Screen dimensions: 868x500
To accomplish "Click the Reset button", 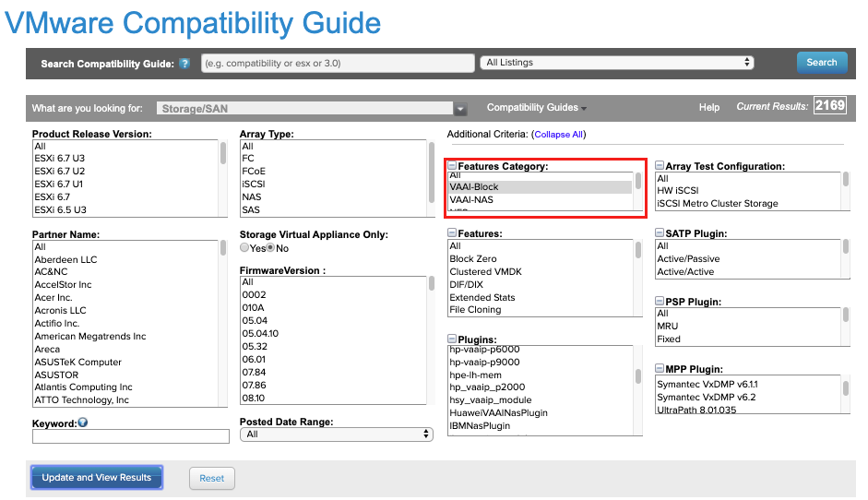I will click(212, 479).
